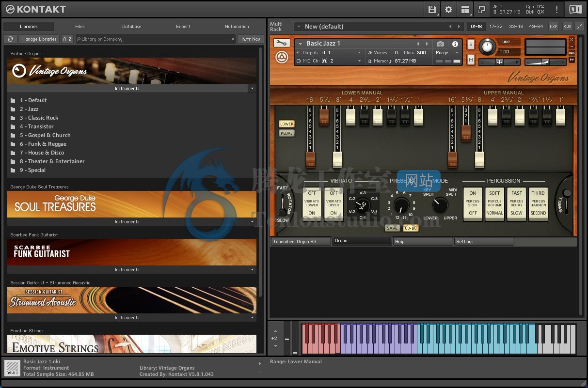Click the Instr Nav button
This screenshot has width=588, height=388.
251,39
